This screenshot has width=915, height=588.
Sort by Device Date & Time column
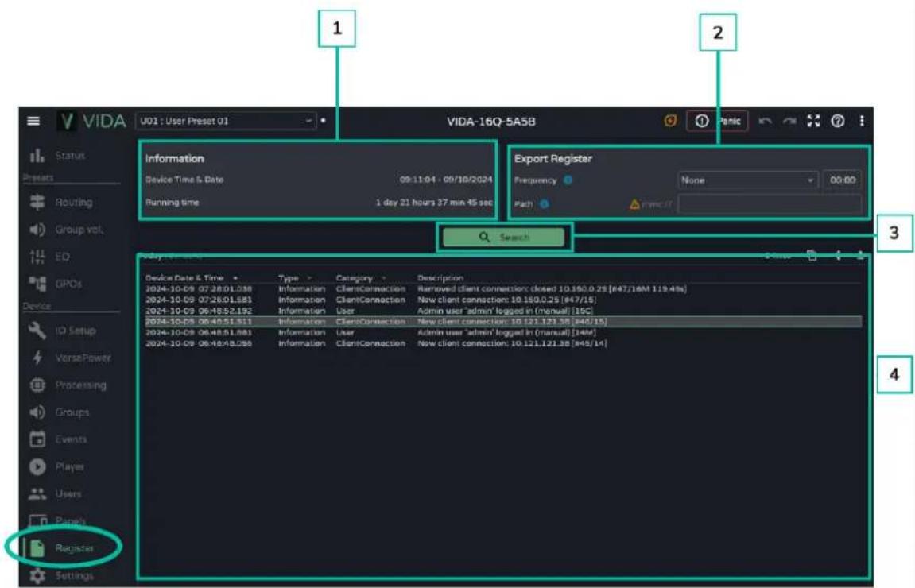[191, 277]
